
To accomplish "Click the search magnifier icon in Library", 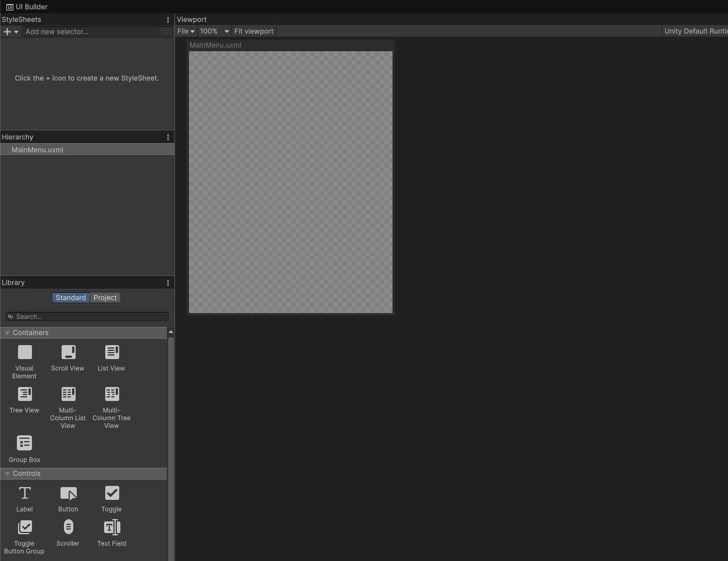I will [x=10, y=317].
